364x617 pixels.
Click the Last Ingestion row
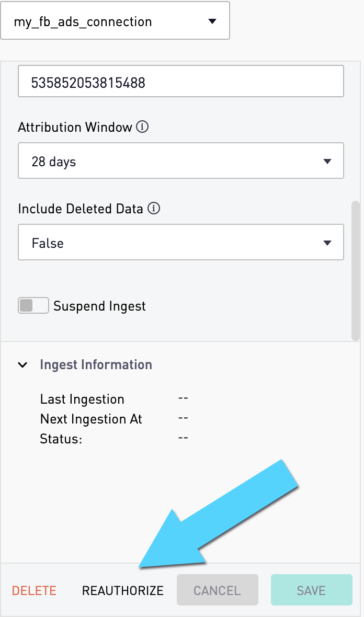(x=114, y=399)
